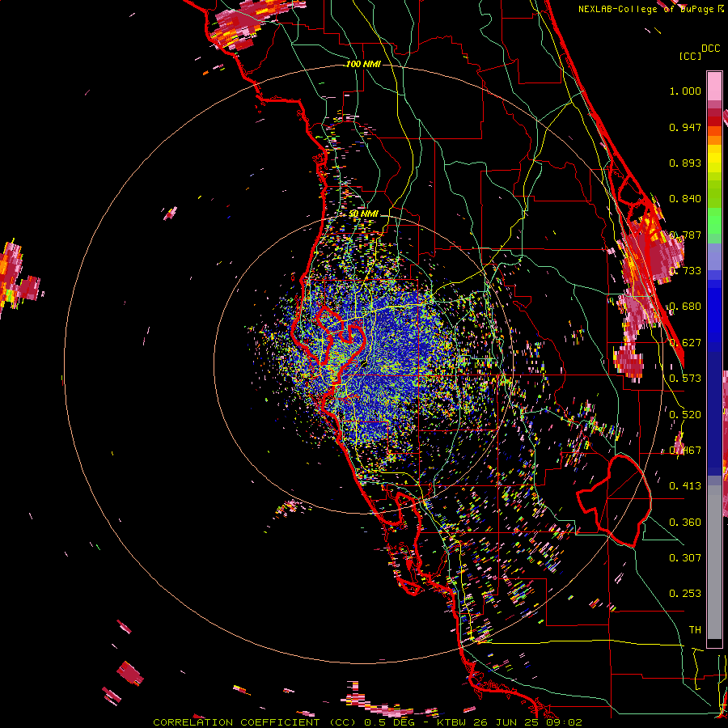
Task: Click the 0.5 DEG elevation text
Action: pos(389,722)
